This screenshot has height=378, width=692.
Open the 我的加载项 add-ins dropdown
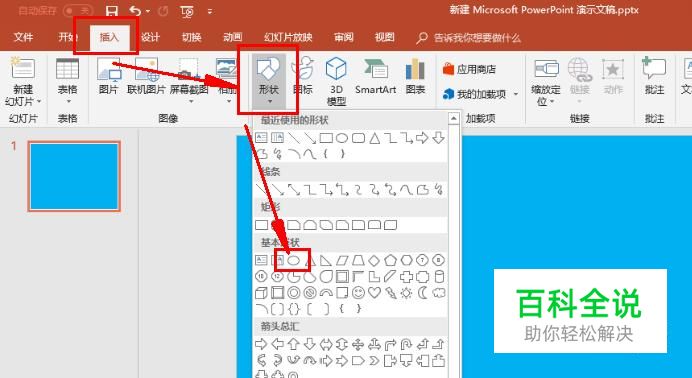click(480, 94)
